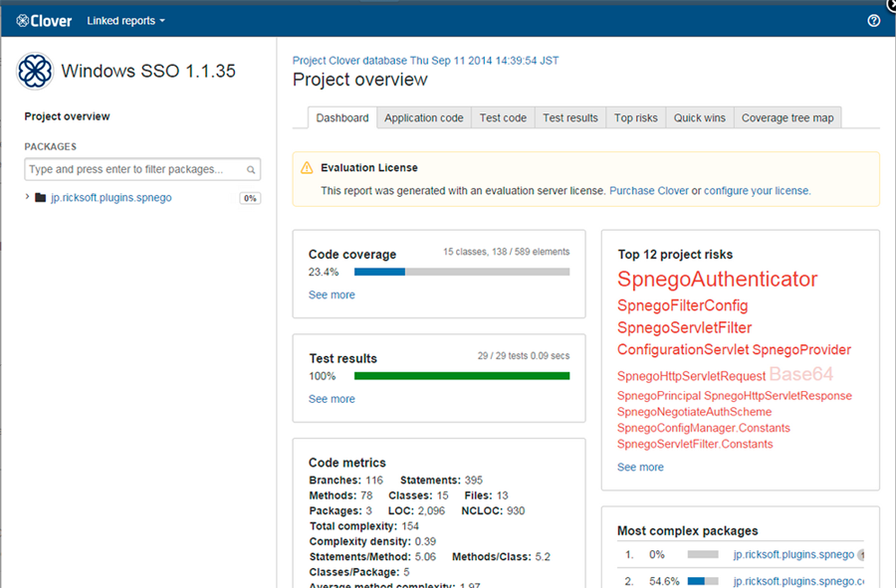Click the Purchase Clover link
The image size is (896, 588).
coord(648,191)
